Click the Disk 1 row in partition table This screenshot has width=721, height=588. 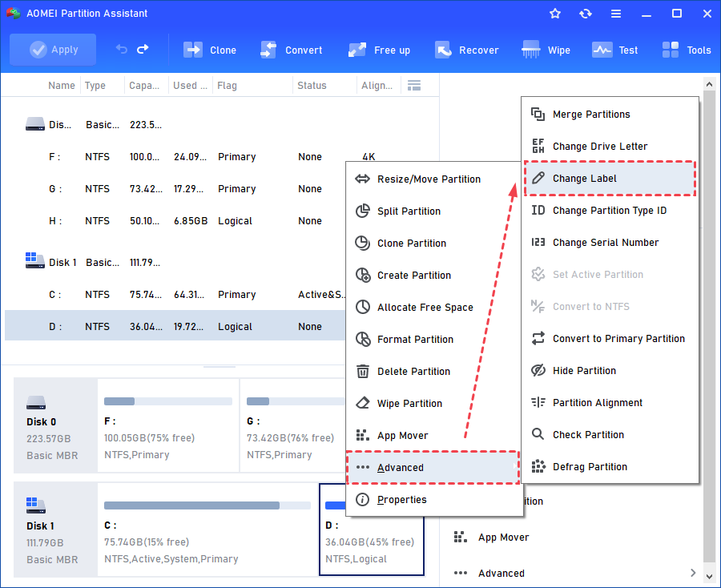(175, 263)
